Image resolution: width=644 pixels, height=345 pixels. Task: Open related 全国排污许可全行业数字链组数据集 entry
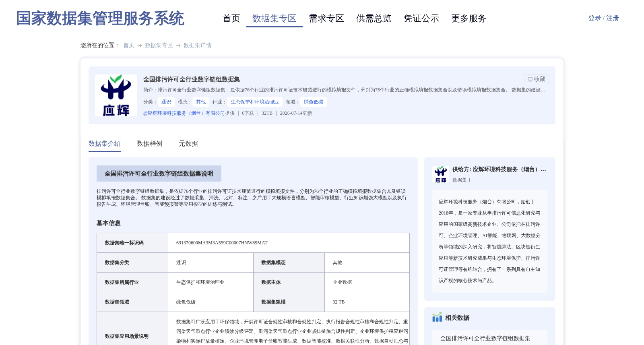coord(485,339)
